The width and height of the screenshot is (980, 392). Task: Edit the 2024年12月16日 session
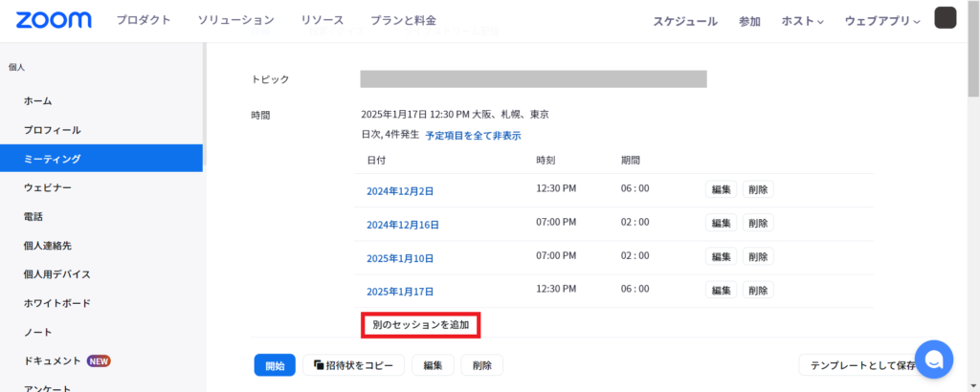pos(721,223)
